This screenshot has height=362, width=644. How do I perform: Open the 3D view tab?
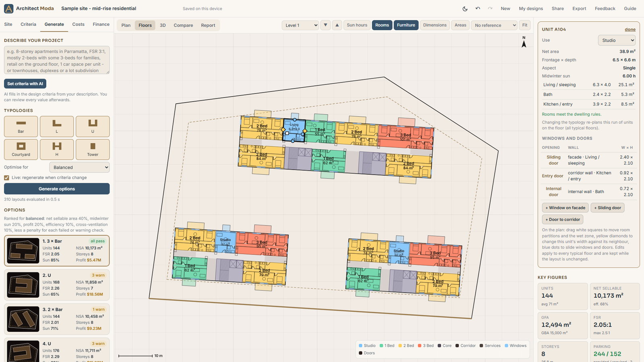click(x=163, y=25)
